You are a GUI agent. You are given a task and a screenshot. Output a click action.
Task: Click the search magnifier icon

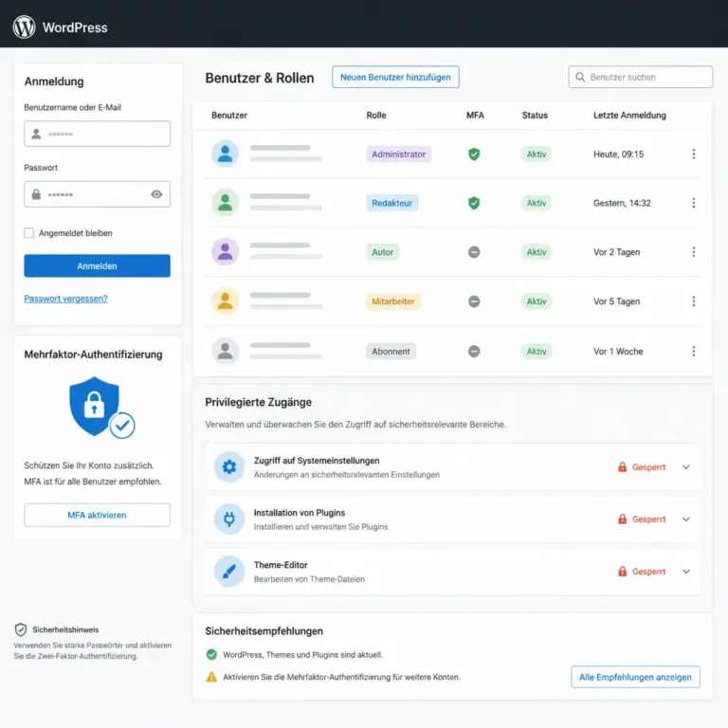[580, 77]
